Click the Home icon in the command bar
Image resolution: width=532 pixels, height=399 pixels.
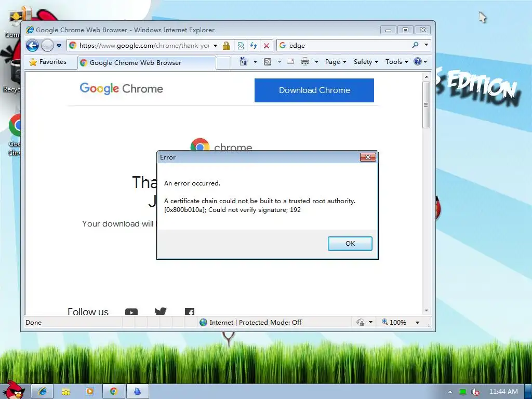click(244, 61)
